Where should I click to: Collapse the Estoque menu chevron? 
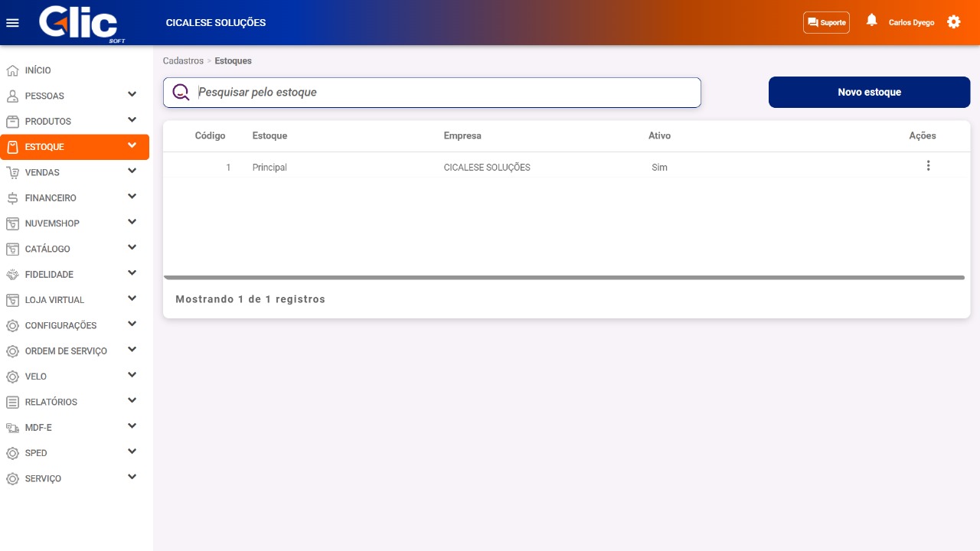pyautogui.click(x=132, y=145)
